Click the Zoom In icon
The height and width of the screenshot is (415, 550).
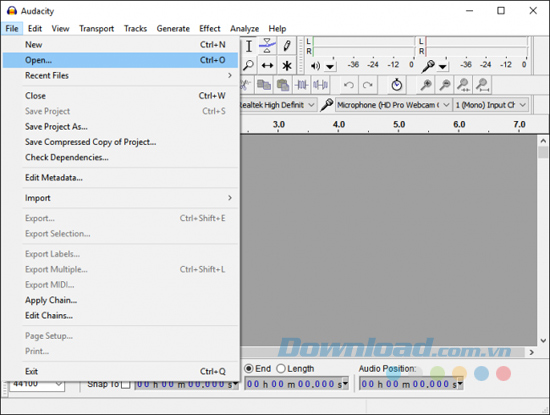tap(426, 85)
